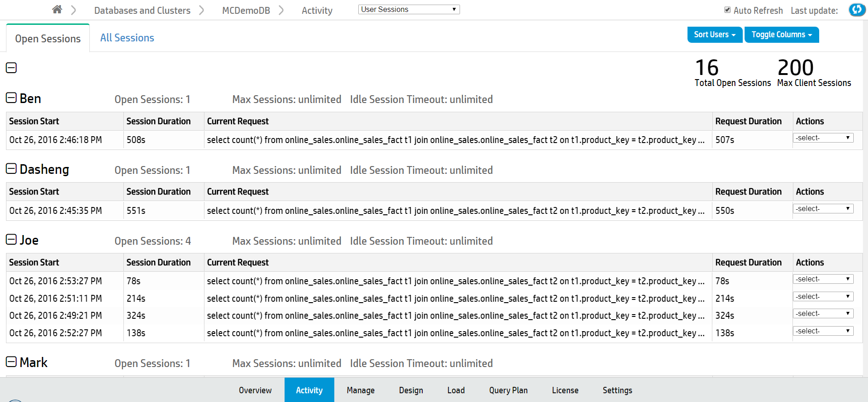Collapse the Ben sessions group
868x402 pixels.
[x=11, y=98]
